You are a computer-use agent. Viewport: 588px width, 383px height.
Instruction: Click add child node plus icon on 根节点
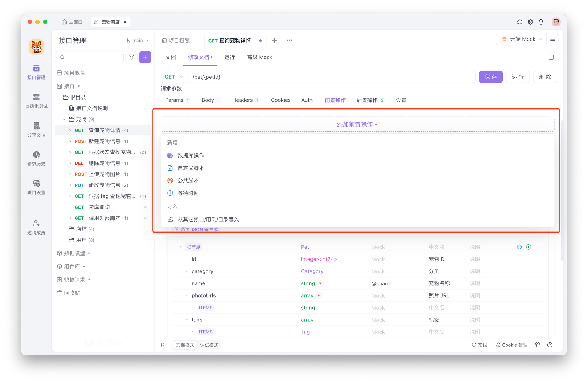(529, 247)
